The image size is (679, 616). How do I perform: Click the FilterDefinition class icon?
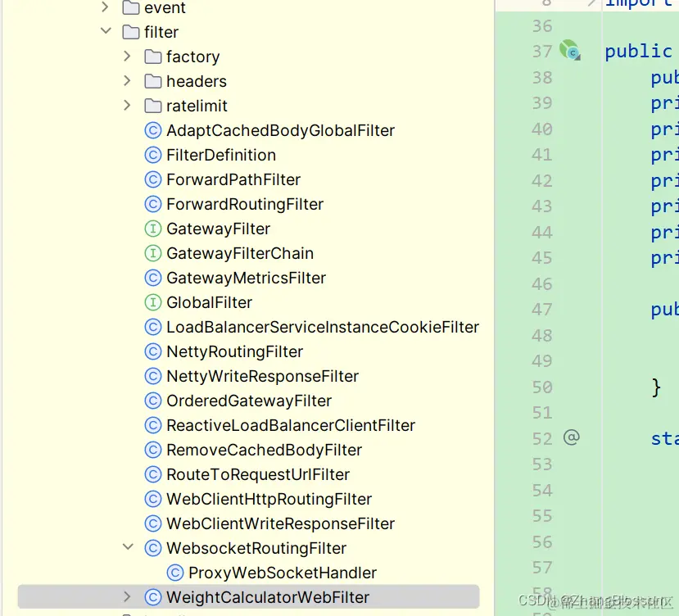[x=153, y=155]
